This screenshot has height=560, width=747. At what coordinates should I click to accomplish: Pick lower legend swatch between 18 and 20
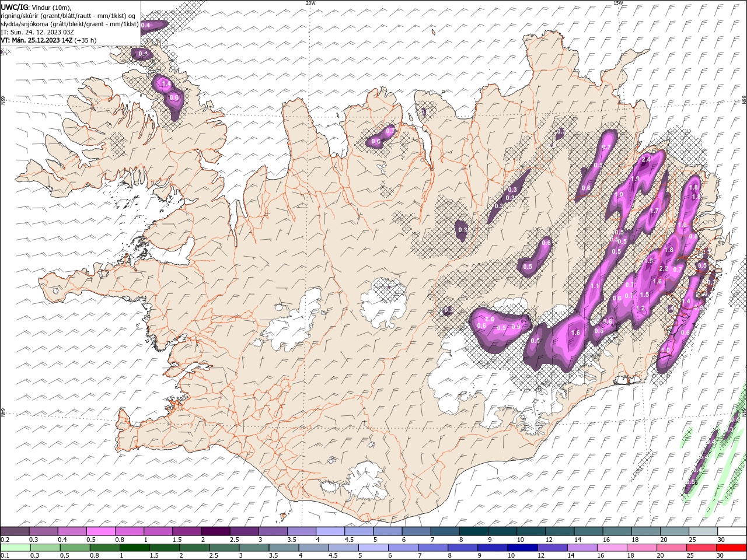click(641, 548)
